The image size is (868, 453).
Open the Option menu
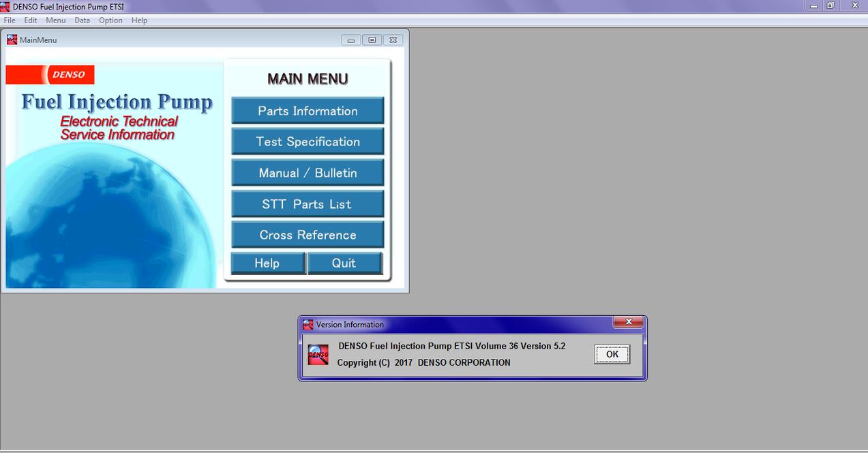click(110, 20)
